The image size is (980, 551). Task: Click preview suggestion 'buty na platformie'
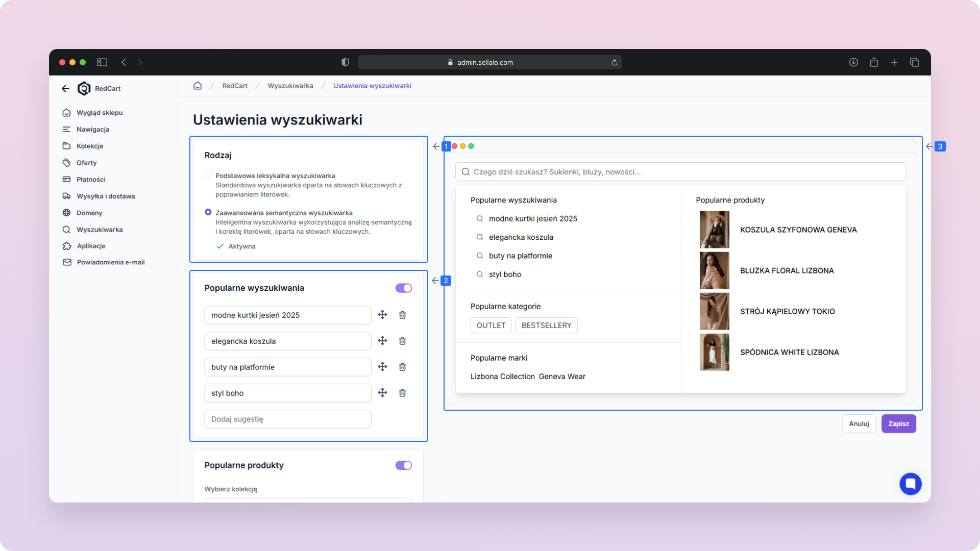tap(521, 256)
